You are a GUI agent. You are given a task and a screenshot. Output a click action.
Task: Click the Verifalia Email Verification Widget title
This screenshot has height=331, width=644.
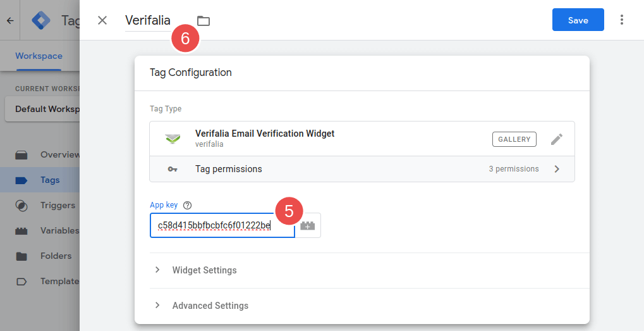click(265, 134)
